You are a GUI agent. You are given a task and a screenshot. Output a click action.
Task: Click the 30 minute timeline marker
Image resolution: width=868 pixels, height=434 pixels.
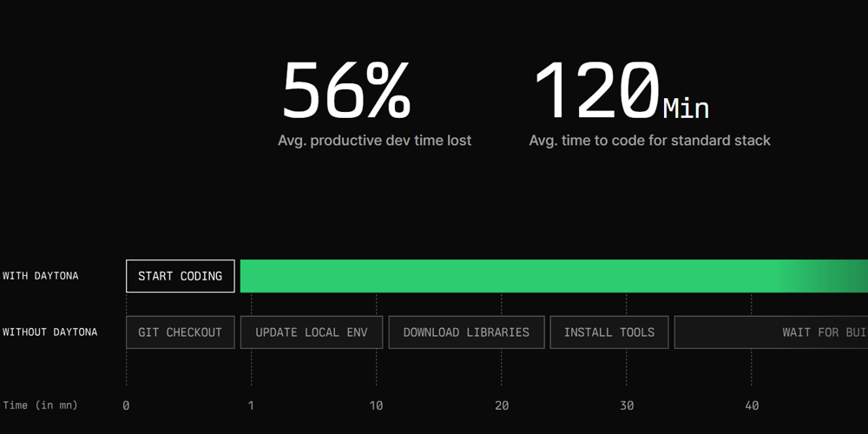627,405
